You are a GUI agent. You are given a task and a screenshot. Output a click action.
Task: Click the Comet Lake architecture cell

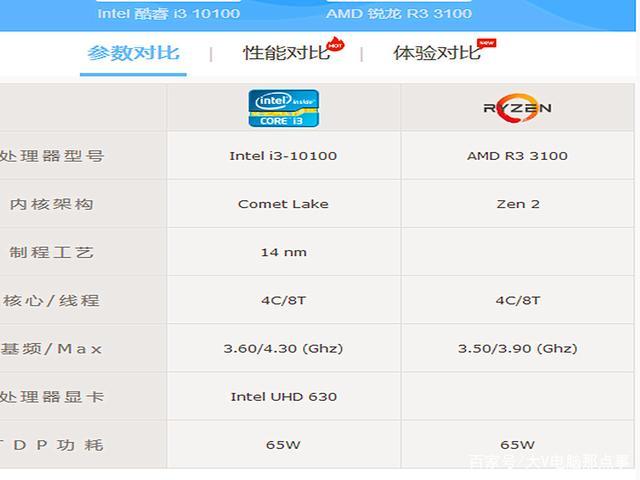[x=283, y=204]
